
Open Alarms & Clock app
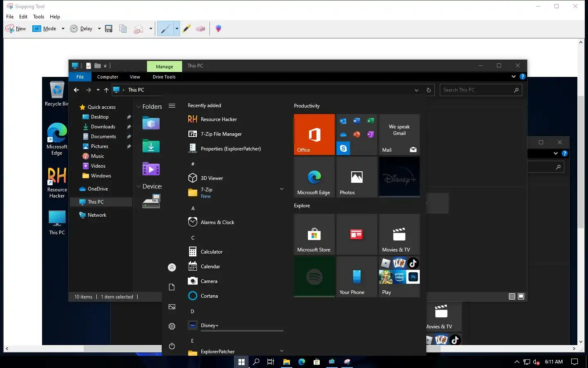click(235, 222)
